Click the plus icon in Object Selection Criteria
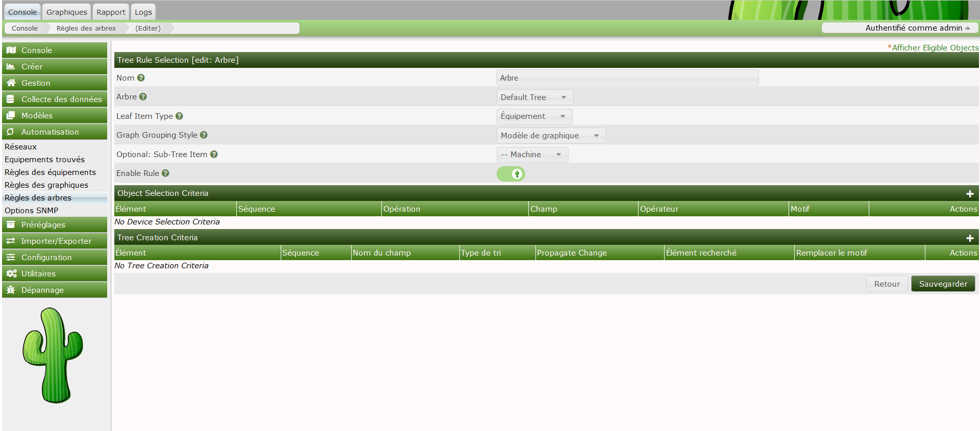980x431 pixels. pyautogui.click(x=970, y=194)
